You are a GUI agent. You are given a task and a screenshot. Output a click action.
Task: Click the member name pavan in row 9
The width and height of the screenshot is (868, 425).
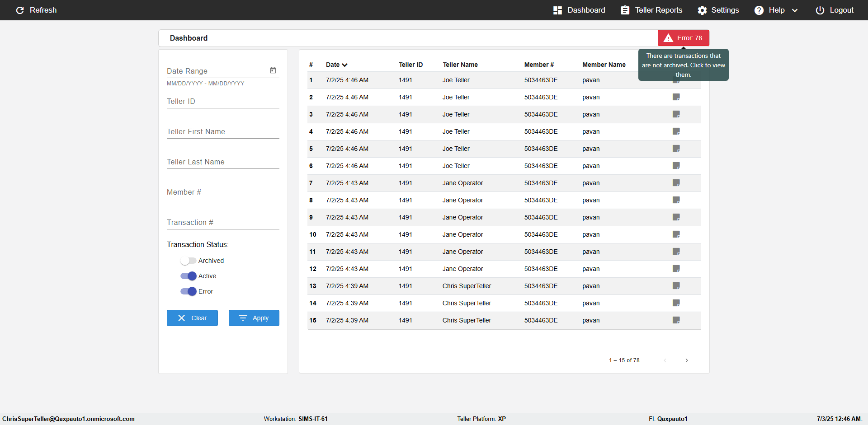(591, 217)
